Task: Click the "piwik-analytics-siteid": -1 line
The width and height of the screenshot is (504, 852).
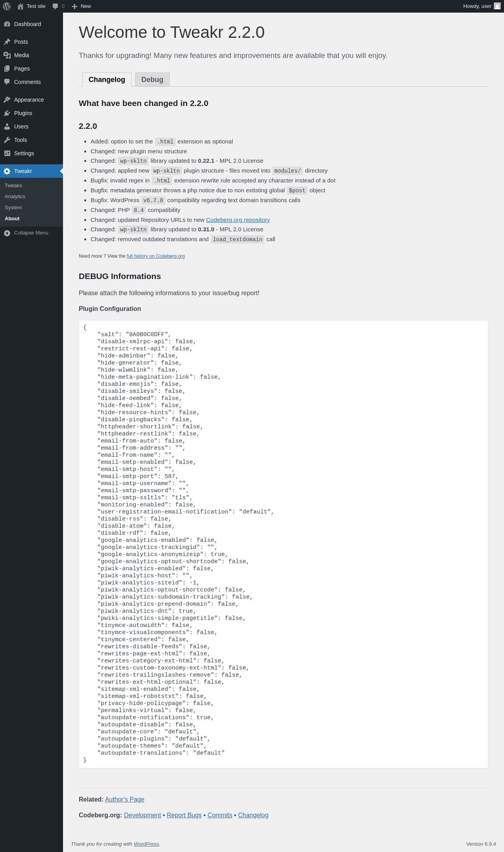Action: click(148, 583)
